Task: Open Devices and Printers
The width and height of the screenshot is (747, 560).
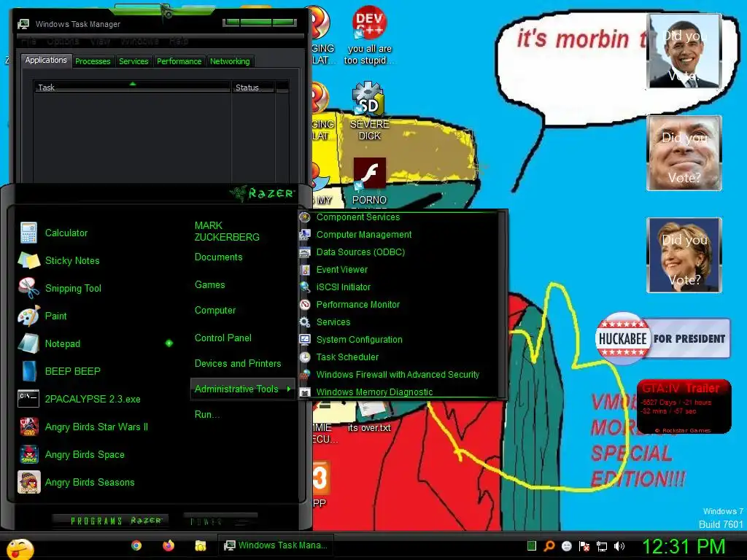Action: click(x=238, y=363)
